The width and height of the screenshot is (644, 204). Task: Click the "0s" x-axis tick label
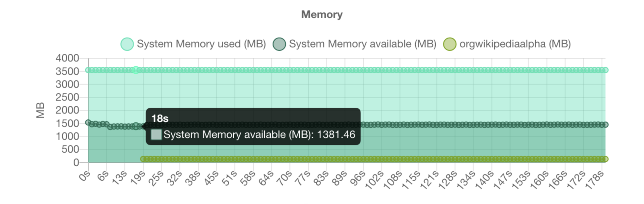point(84,176)
